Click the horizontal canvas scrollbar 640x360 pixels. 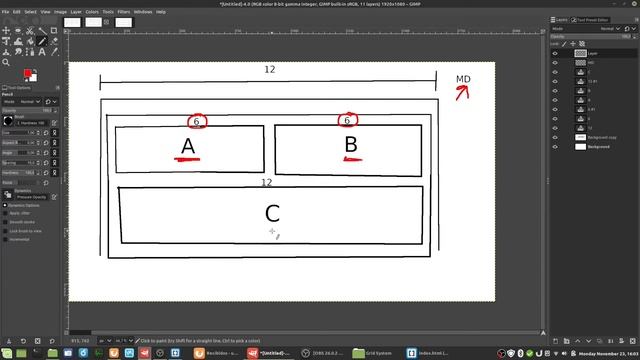305,333
